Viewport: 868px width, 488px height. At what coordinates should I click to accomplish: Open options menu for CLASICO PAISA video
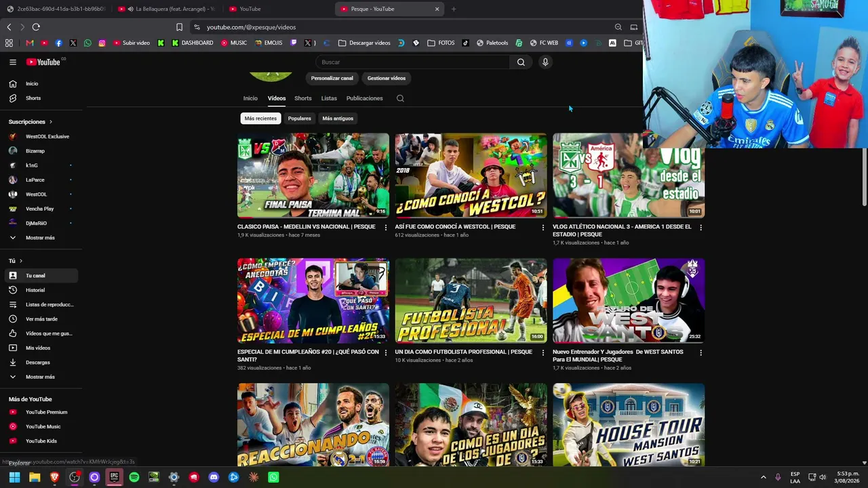point(386,228)
